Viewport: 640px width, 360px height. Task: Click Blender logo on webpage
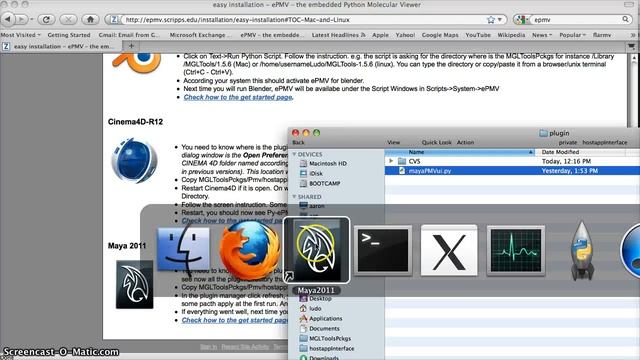137,63
